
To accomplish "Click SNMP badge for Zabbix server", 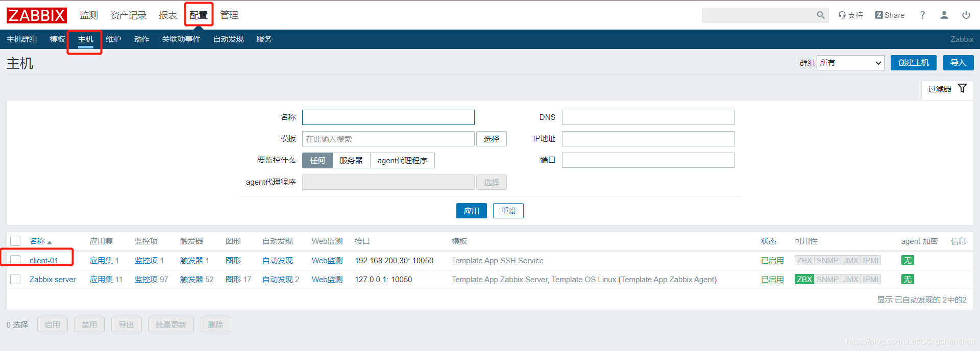I will (x=827, y=280).
